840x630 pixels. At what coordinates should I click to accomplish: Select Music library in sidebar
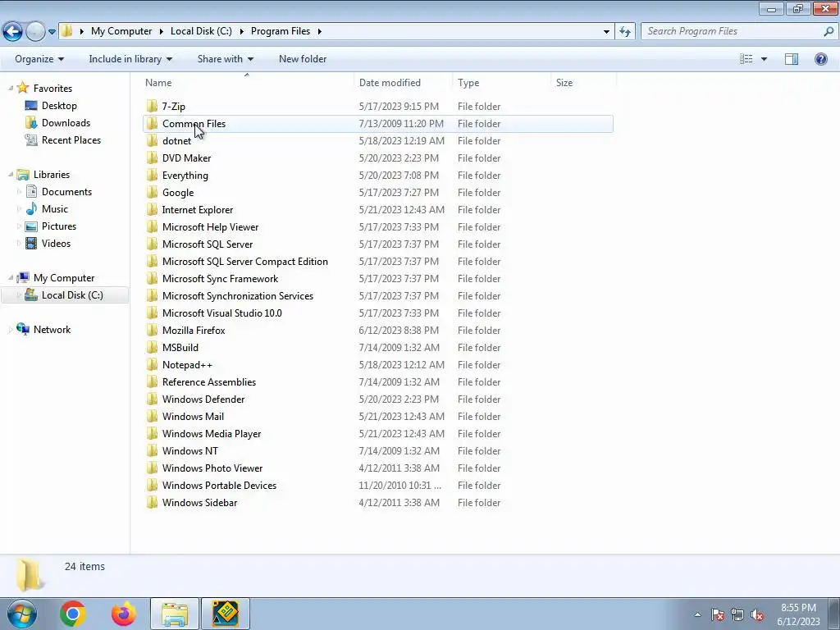47,209
